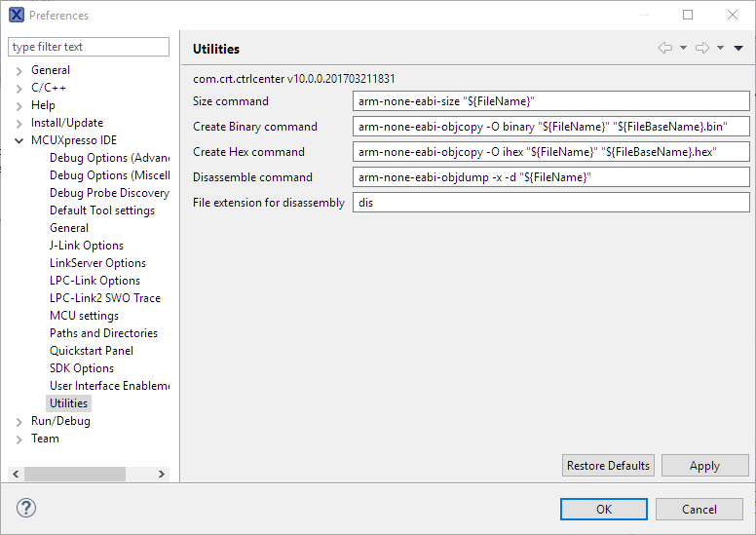Open the back history dropdown arrow
756x535 pixels.
pyautogui.click(x=683, y=48)
